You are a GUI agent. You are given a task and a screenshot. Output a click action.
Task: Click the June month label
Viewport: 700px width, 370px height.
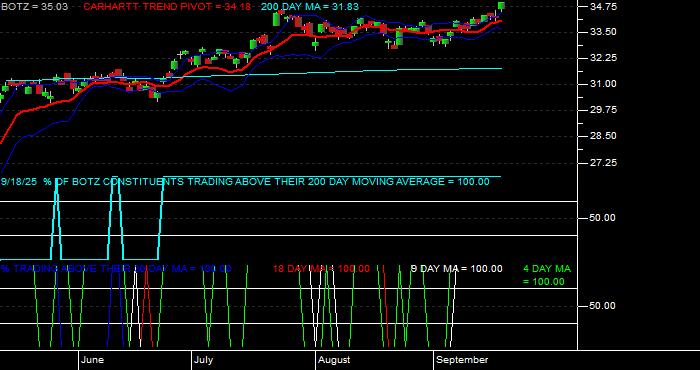(x=93, y=360)
